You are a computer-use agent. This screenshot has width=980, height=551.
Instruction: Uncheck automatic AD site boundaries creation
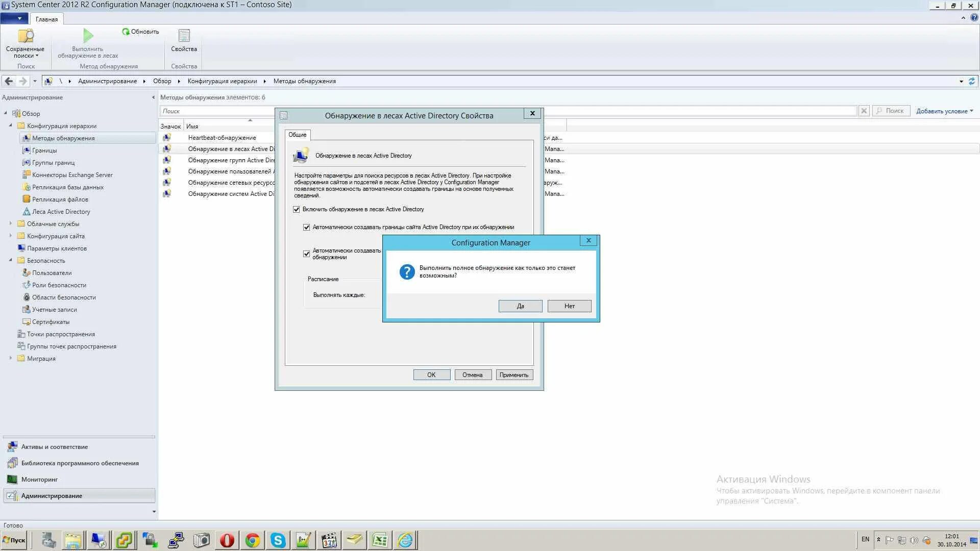(307, 228)
